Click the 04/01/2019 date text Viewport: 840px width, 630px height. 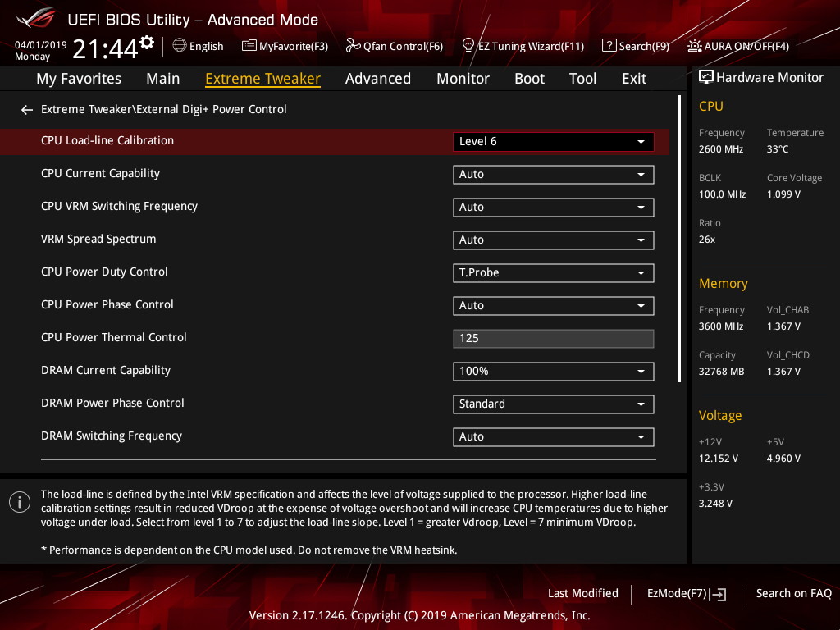[41, 44]
